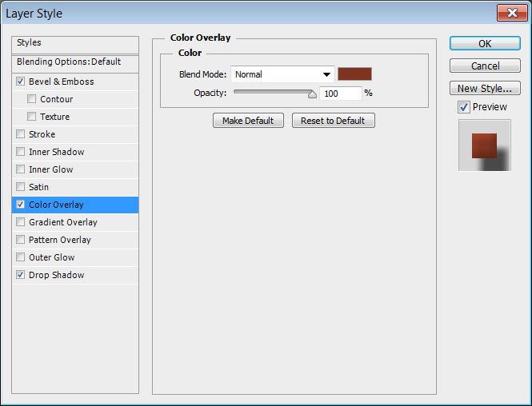Tick the Gradient Overlay checkbox
The height and width of the screenshot is (406, 532).
point(20,222)
